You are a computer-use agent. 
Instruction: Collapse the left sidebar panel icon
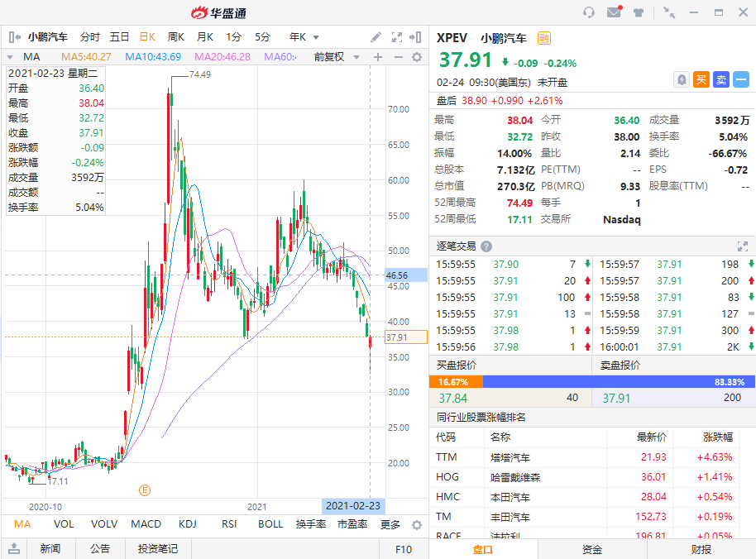[14, 37]
